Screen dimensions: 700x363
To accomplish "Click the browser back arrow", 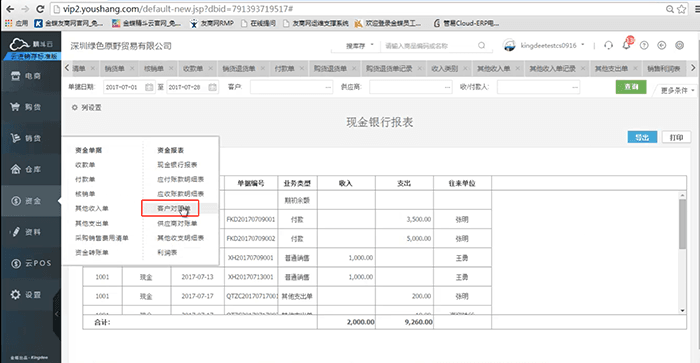I will coord(10,8).
